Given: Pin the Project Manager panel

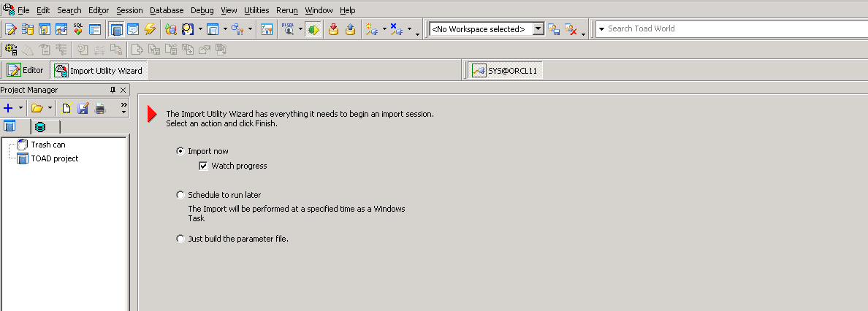Looking at the screenshot, I should click(113, 90).
